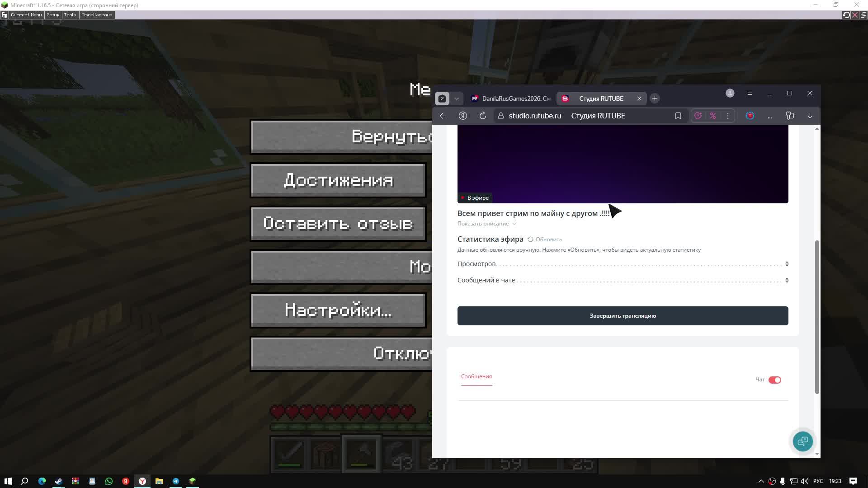
Task: Open a new browser tab
Action: click(x=654, y=99)
